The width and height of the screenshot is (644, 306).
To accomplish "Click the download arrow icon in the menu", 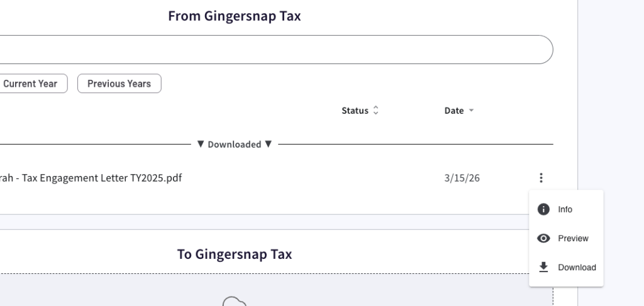I will point(544,267).
